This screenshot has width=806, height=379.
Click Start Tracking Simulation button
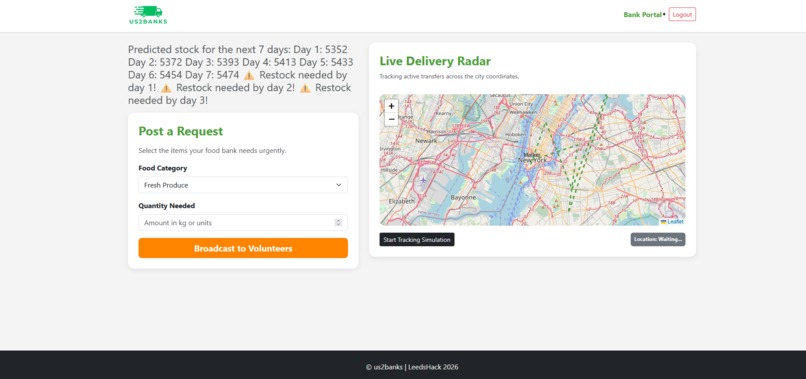coord(416,240)
